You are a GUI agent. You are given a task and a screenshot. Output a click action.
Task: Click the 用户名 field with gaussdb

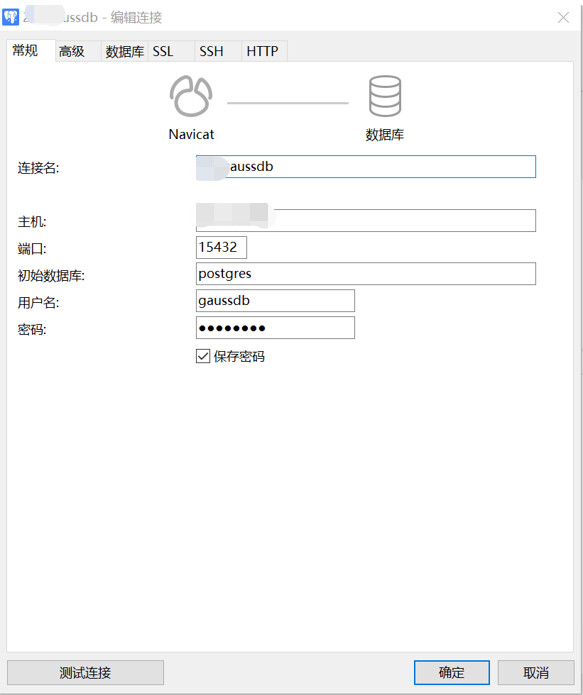pyautogui.click(x=275, y=301)
